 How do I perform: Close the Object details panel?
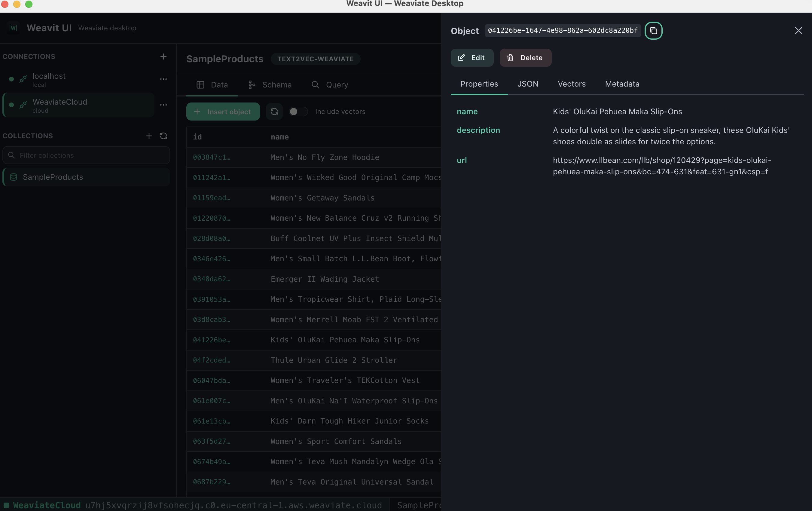pos(798,31)
